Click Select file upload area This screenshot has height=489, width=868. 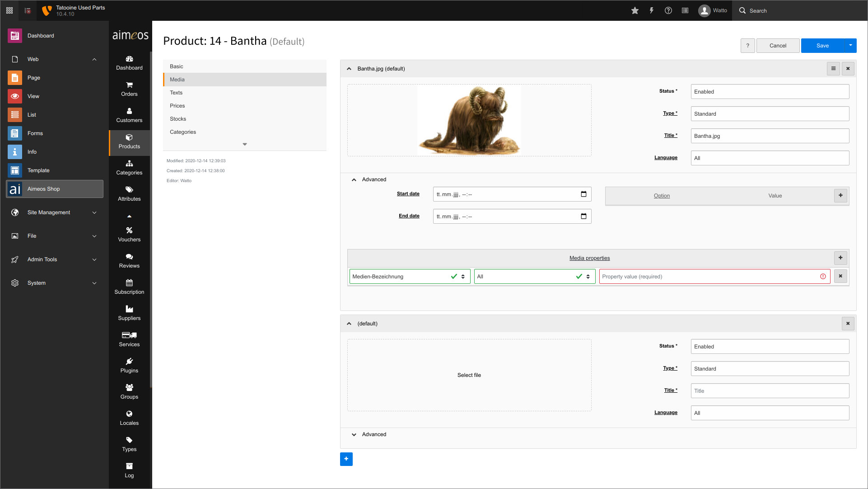[469, 375]
